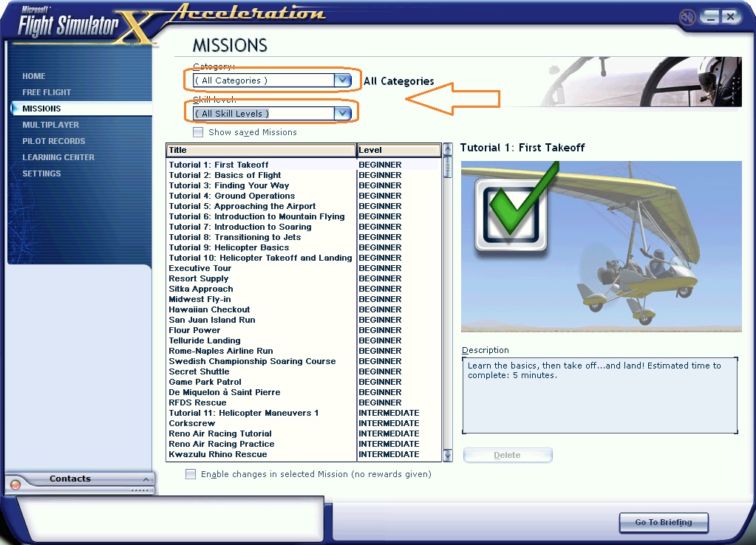Expand the Contacts panel chevron

coord(146,479)
